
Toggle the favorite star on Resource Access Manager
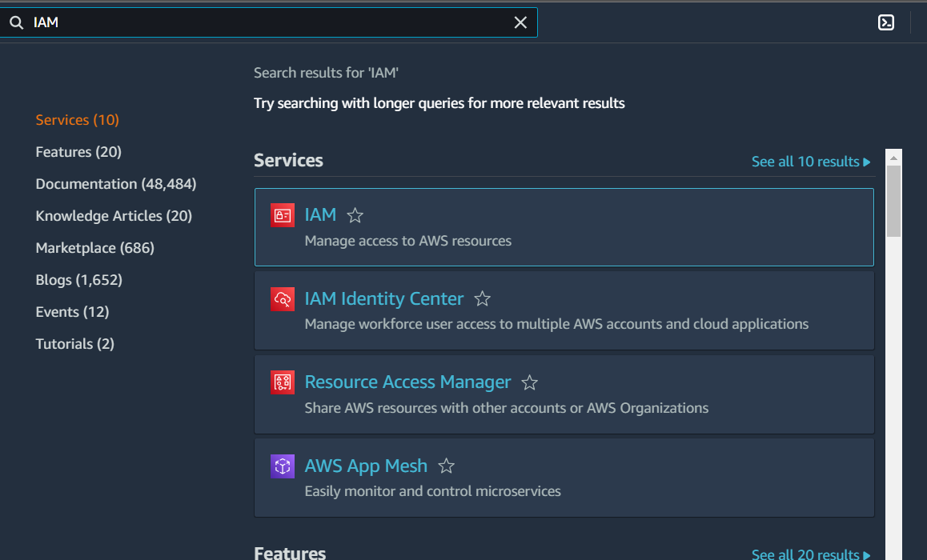529,382
